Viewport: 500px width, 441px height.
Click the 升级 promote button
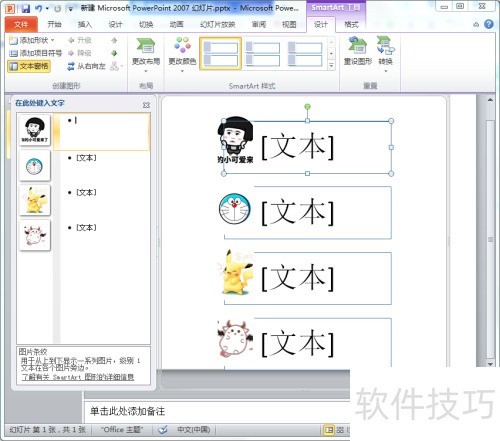(79, 40)
